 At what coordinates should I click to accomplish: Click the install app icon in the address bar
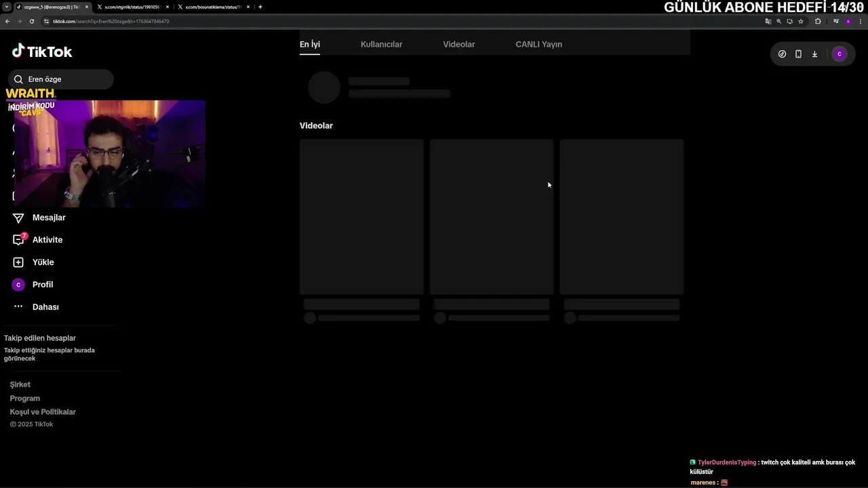pyautogui.click(x=789, y=21)
